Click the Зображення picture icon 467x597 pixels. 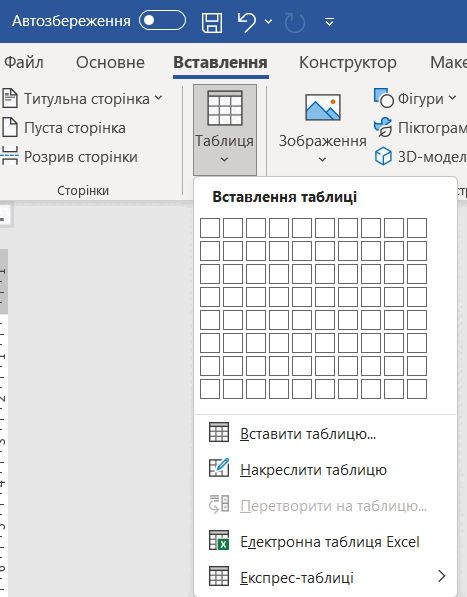(x=323, y=108)
